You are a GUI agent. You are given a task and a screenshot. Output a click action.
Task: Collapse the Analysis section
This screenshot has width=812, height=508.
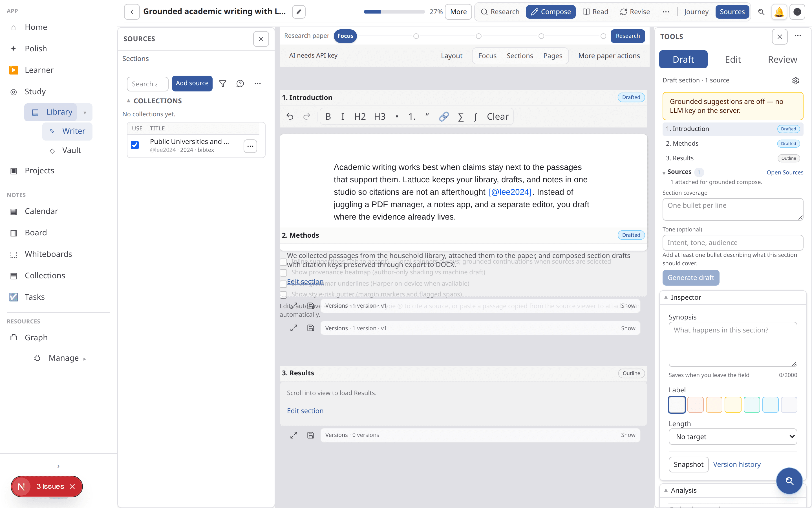point(666,490)
